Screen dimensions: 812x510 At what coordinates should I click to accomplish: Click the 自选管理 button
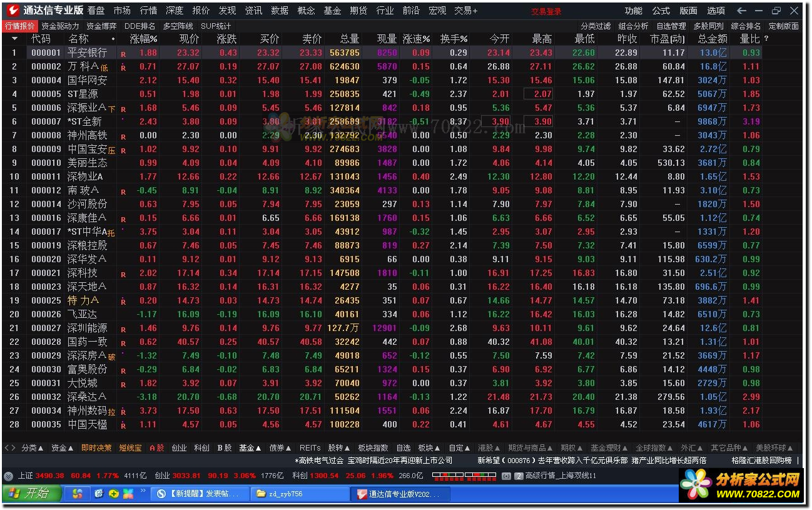671,26
